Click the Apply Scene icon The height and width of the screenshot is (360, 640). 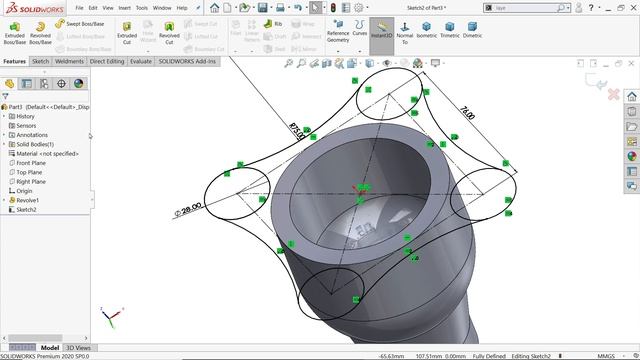pyautogui.click(x=418, y=63)
